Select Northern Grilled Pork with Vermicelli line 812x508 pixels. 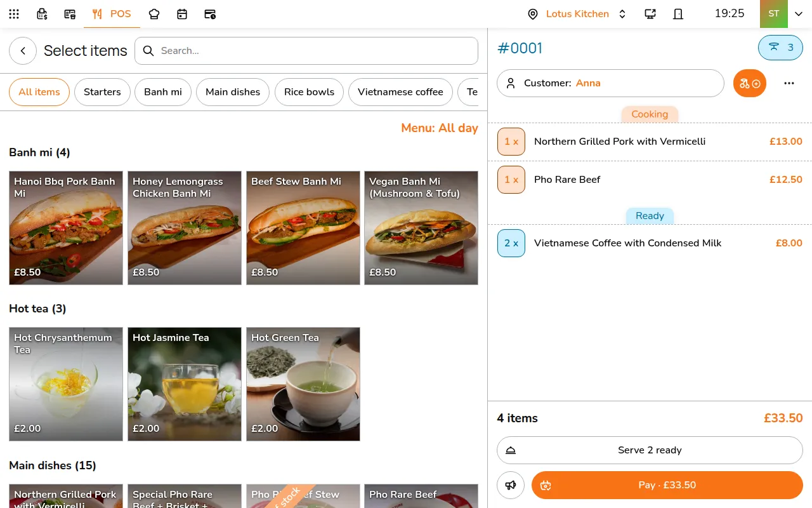tap(650, 142)
